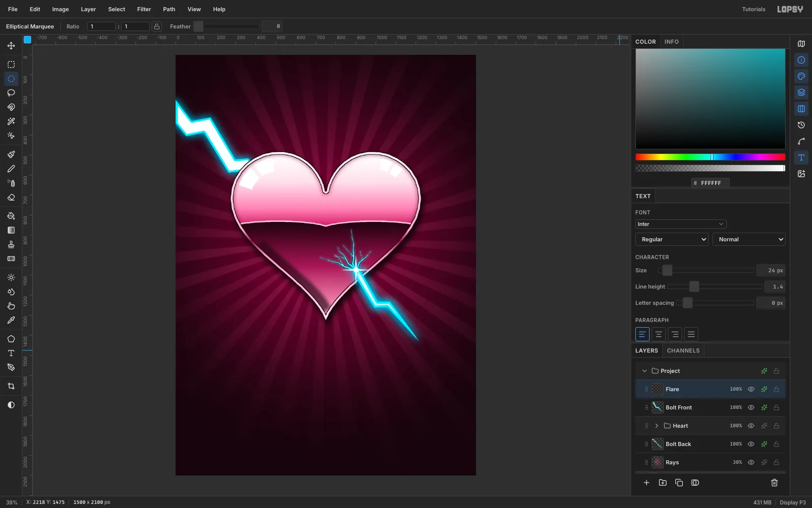Open the Select menu
Image resolution: width=812 pixels, height=508 pixels.
(116, 9)
